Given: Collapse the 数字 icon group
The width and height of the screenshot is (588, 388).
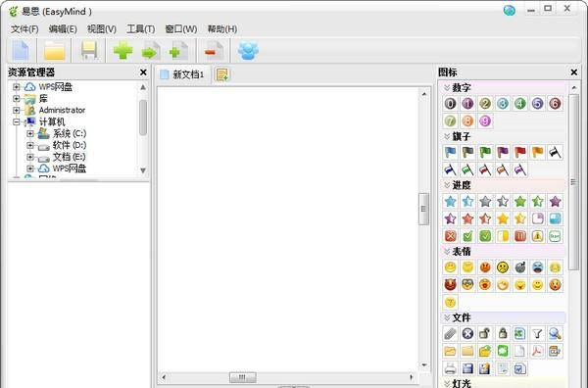Looking at the screenshot, I should pyautogui.click(x=447, y=88).
